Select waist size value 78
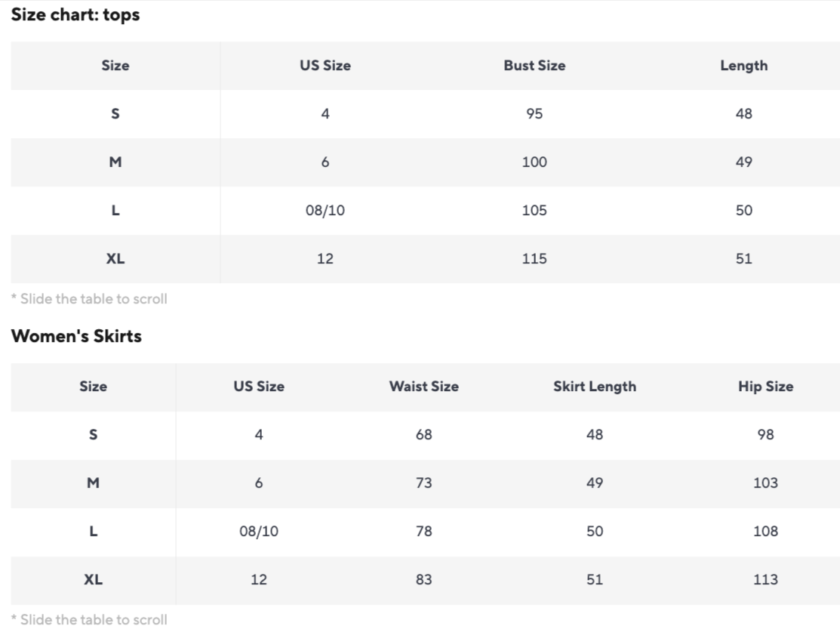 (x=423, y=532)
